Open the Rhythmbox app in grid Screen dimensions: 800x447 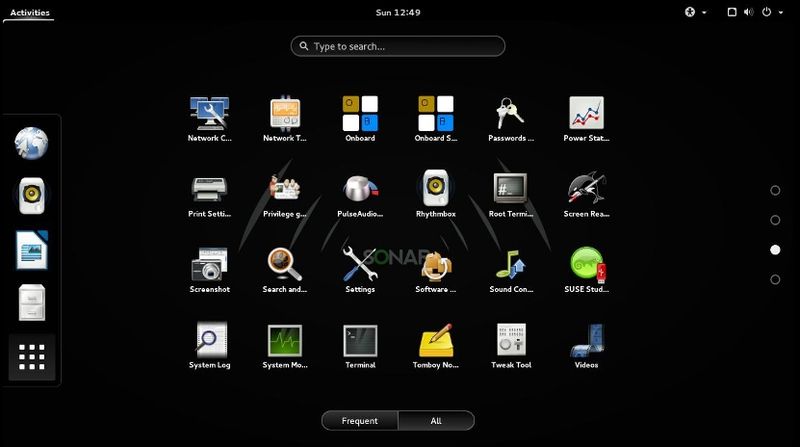pyautogui.click(x=435, y=194)
